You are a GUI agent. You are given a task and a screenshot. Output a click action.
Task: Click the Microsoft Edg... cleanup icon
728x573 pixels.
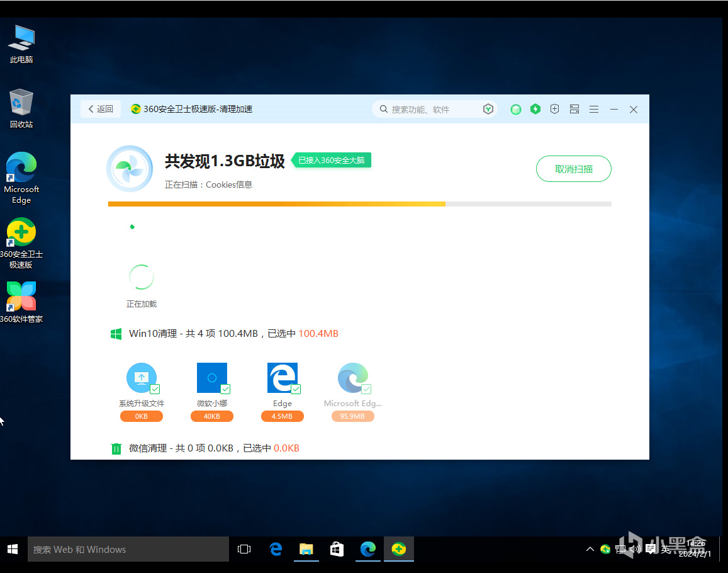353,377
